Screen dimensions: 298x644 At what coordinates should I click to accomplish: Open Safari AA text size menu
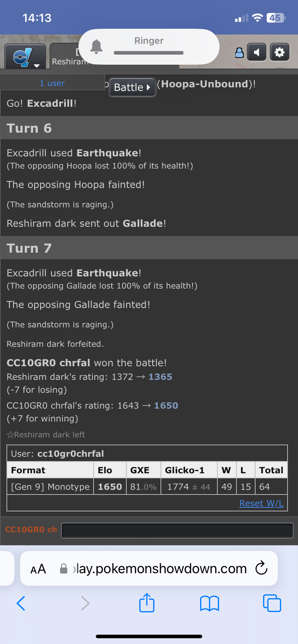point(38,569)
